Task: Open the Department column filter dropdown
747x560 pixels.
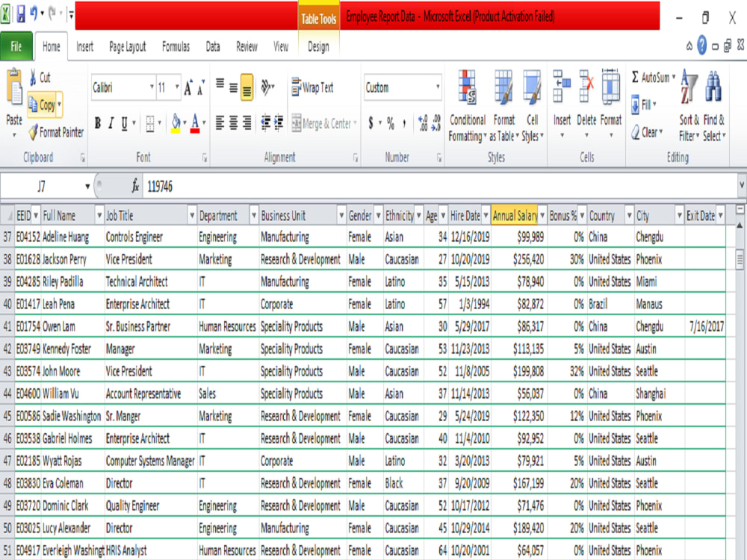Action: pyautogui.click(x=254, y=216)
